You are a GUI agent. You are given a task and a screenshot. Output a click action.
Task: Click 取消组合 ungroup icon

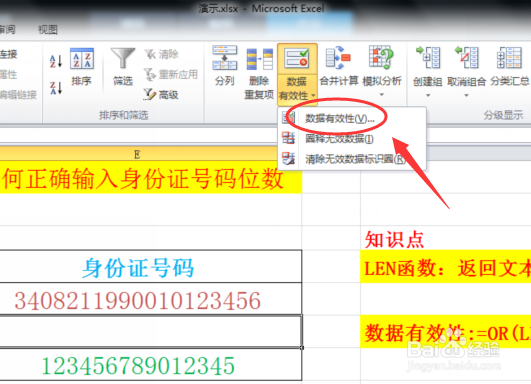point(467,58)
